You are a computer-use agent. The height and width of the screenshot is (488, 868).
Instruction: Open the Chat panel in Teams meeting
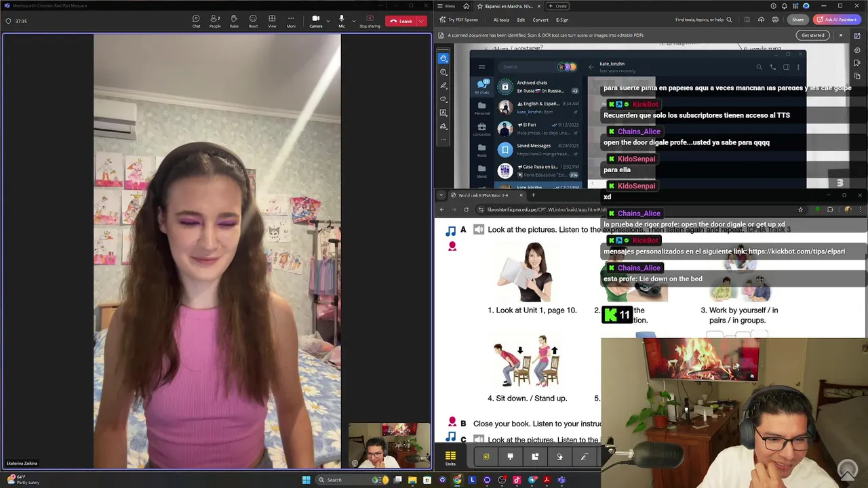(x=196, y=21)
